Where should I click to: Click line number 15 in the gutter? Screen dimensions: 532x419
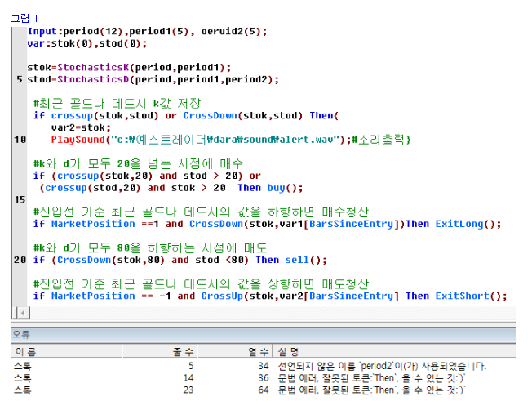(19, 199)
